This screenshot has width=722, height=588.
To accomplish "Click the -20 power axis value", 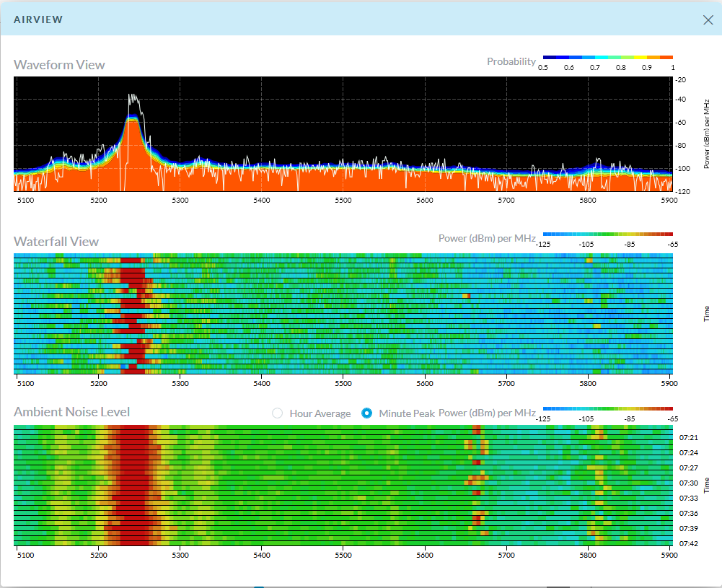I will [x=681, y=79].
